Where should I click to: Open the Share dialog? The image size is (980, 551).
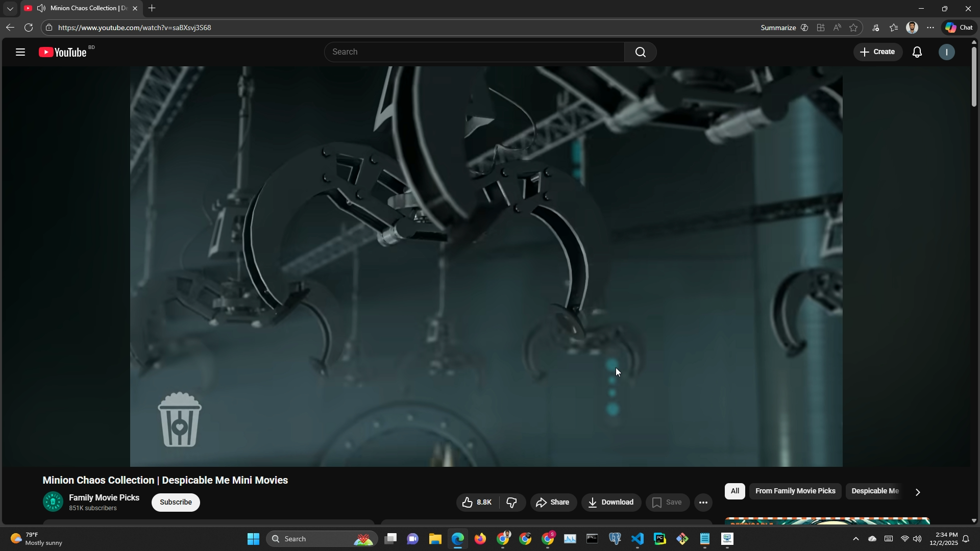[553, 503]
